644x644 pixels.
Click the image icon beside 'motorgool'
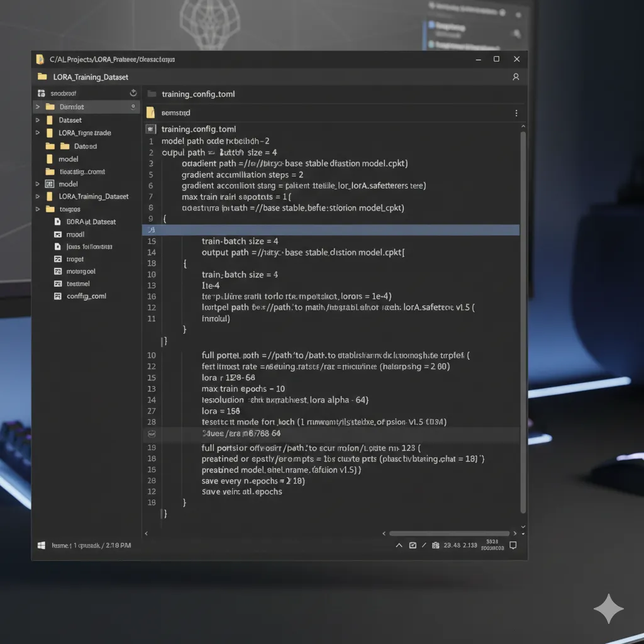58,272
